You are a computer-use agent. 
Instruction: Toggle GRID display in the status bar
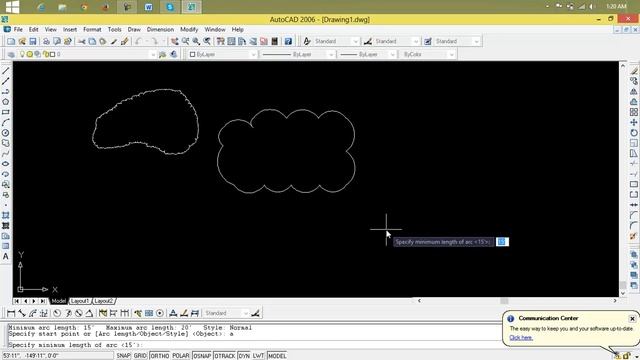140,356
